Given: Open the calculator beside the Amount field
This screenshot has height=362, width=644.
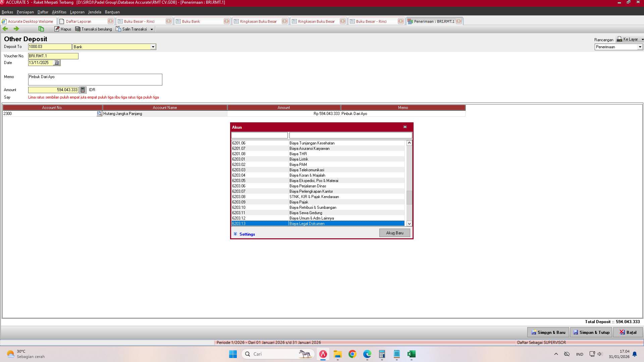Looking at the screenshot, I should click(83, 90).
